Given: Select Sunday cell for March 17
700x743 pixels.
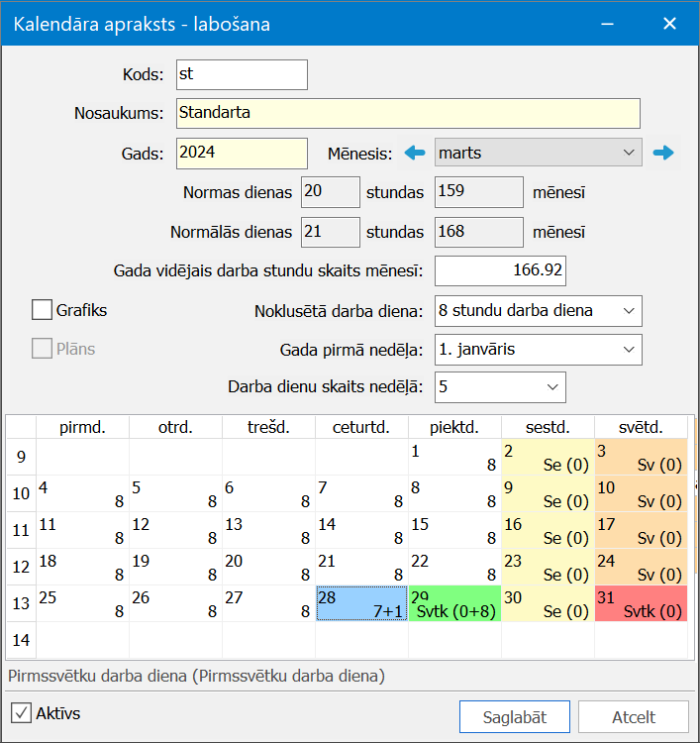Looking at the screenshot, I should tap(641, 530).
